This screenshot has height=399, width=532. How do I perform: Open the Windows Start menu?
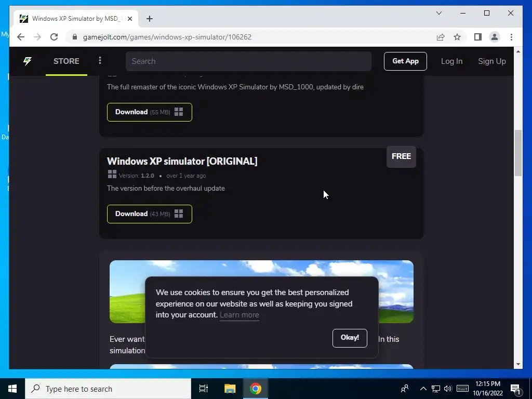12,389
